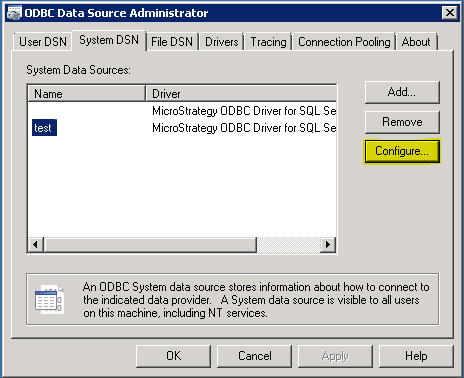Click the ODBC title bar application icon
464x378 pixels.
pos(14,13)
